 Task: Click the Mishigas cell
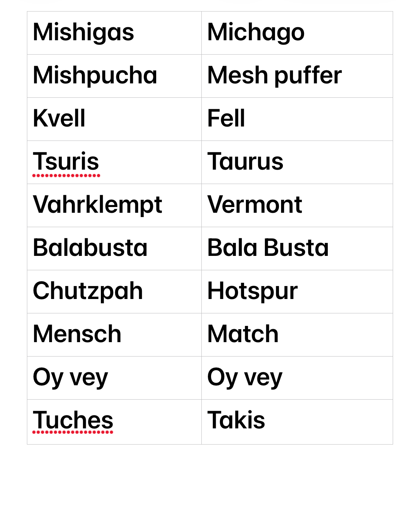(83, 32)
